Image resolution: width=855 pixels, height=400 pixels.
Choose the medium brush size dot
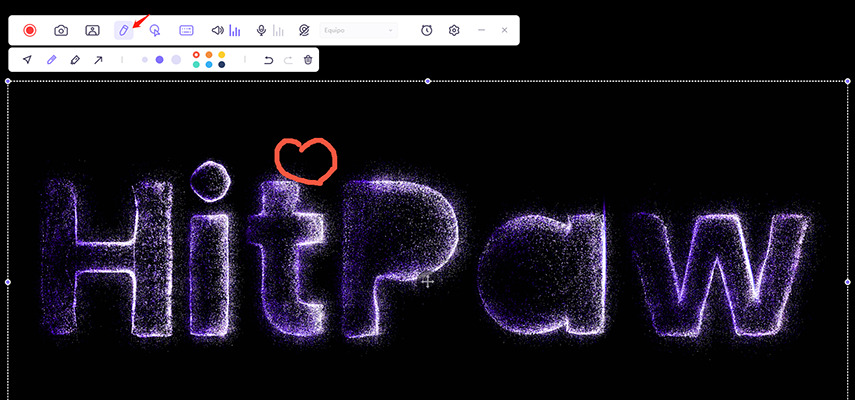tap(160, 60)
